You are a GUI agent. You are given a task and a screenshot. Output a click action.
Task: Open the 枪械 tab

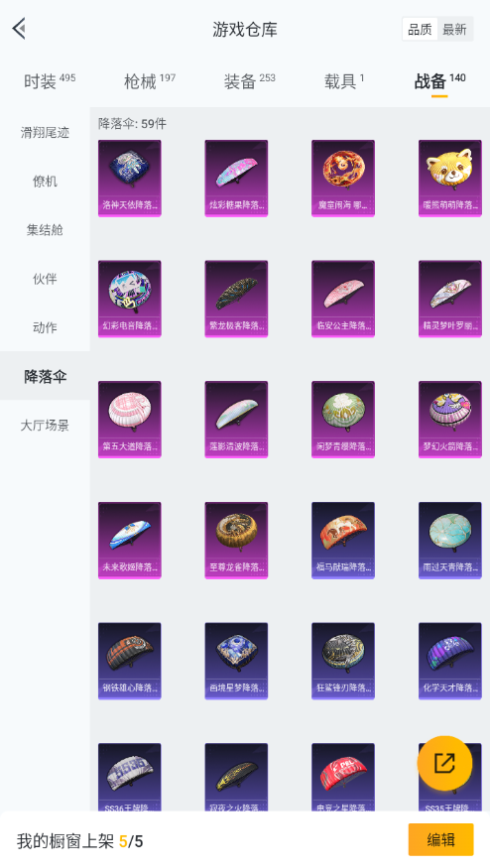[x=150, y=81]
